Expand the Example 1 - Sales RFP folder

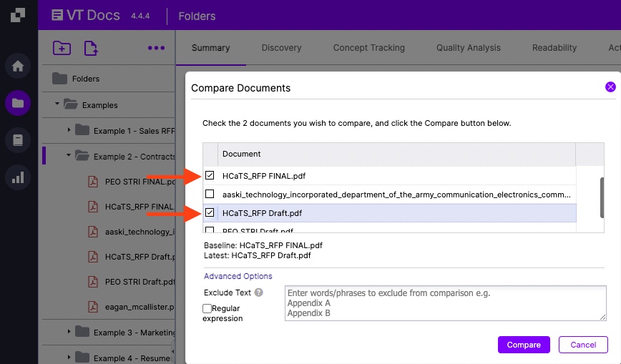click(69, 130)
